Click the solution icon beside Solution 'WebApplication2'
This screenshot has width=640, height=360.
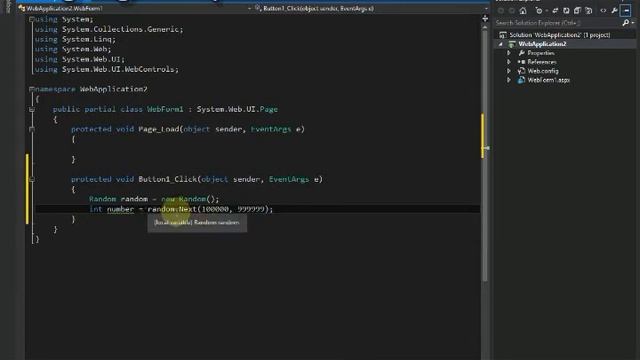tap(503, 35)
